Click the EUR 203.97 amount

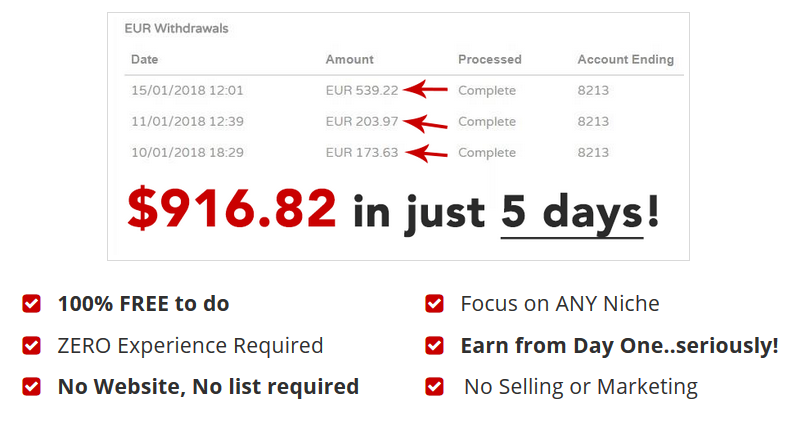click(361, 122)
